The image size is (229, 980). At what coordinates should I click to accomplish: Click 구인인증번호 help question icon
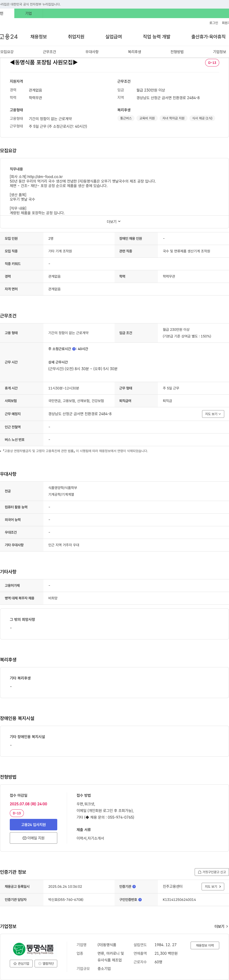coord(140,900)
